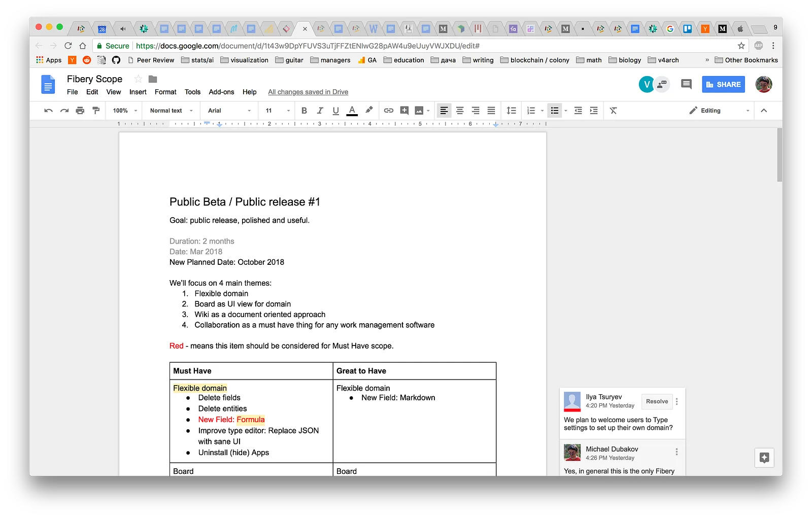Open the Add-ons menu

[x=221, y=92]
